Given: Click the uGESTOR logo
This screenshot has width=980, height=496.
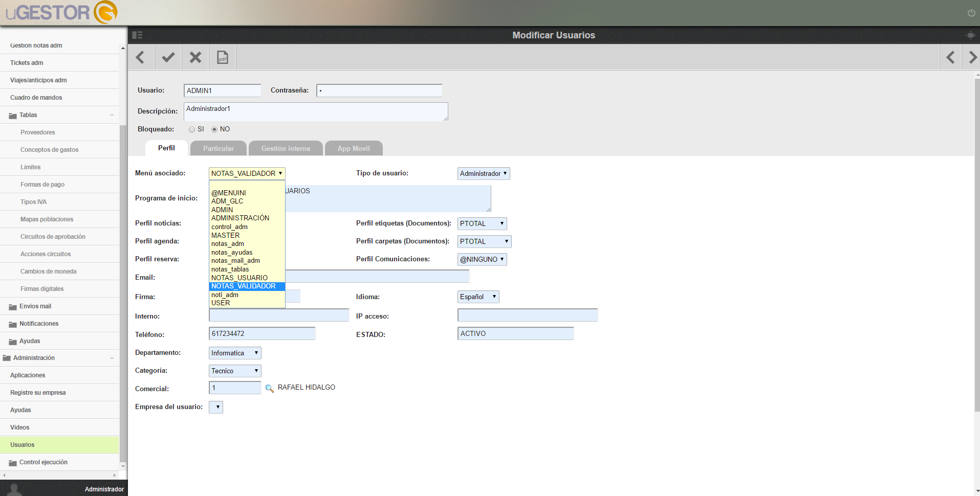Looking at the screenshot, I should click(x=61, y=12).
